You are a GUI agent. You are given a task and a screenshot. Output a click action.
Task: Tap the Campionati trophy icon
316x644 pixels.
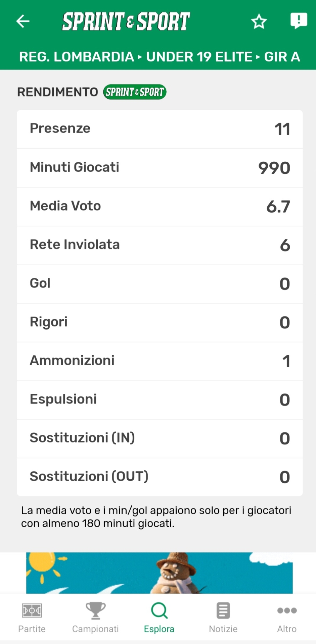pyautogui.click(x=95, y=610)
